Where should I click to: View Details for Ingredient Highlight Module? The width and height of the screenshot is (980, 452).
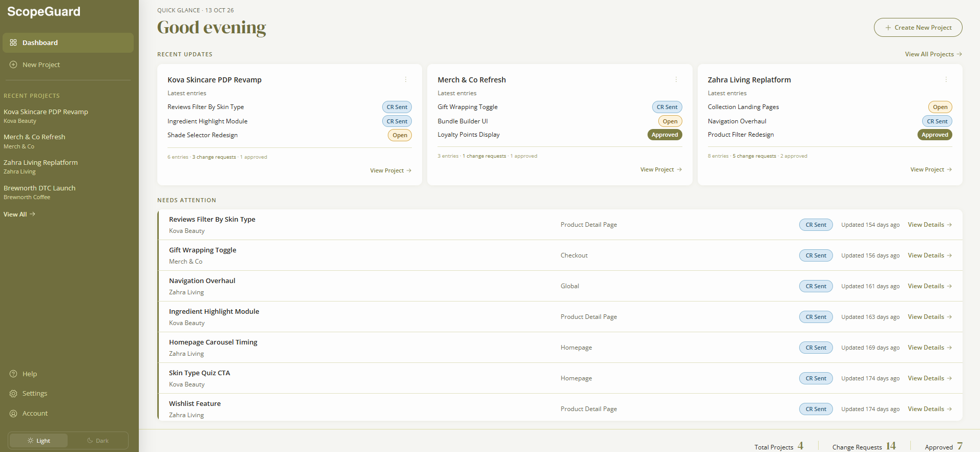930,317
